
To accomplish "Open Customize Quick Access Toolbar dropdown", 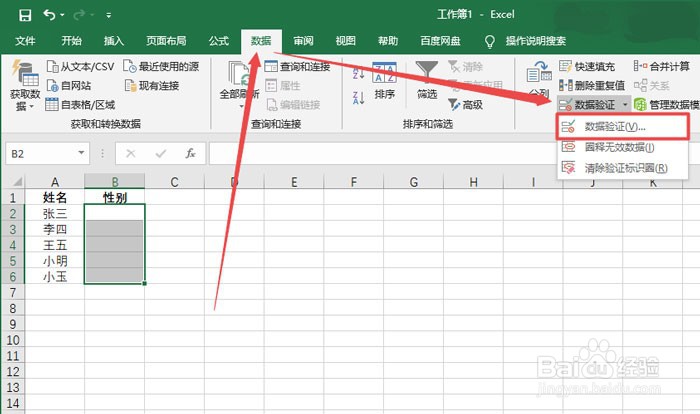I will [108, 15].
